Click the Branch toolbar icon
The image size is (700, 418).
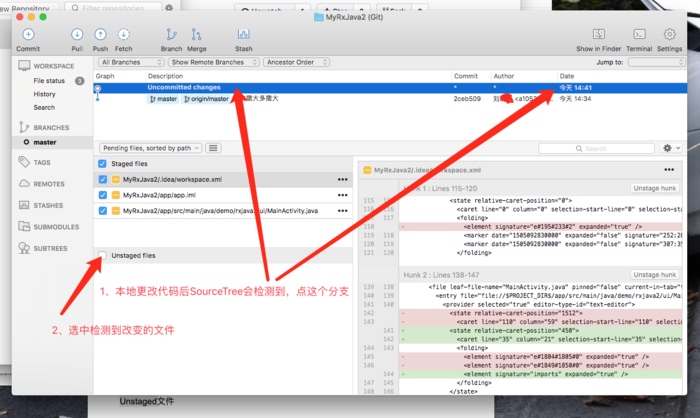tap(171, 34)
